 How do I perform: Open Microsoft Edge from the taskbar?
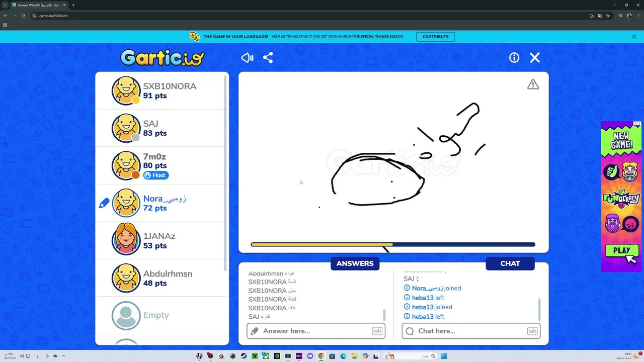343,356
